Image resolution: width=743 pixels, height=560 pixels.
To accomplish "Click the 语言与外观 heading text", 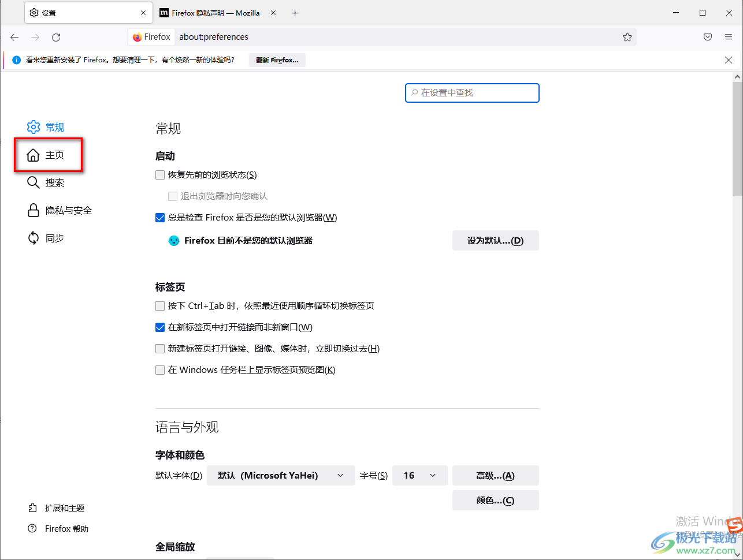I will point(187,427).
